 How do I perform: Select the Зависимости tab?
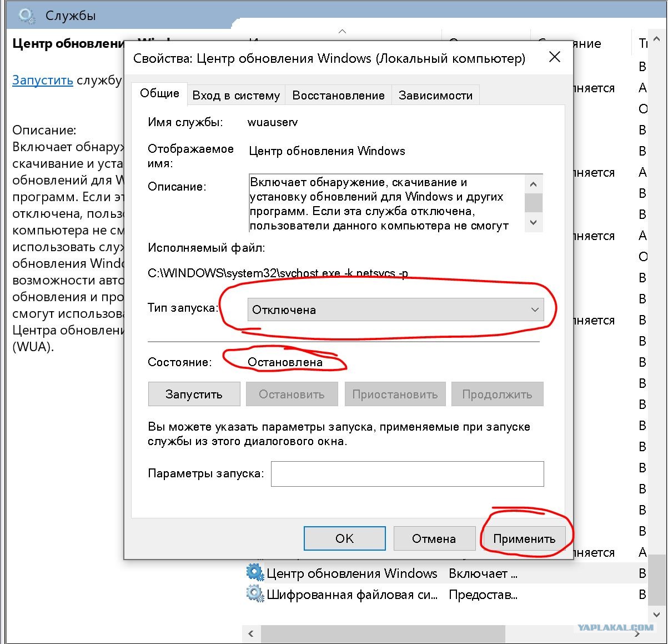tap(435, 95)
